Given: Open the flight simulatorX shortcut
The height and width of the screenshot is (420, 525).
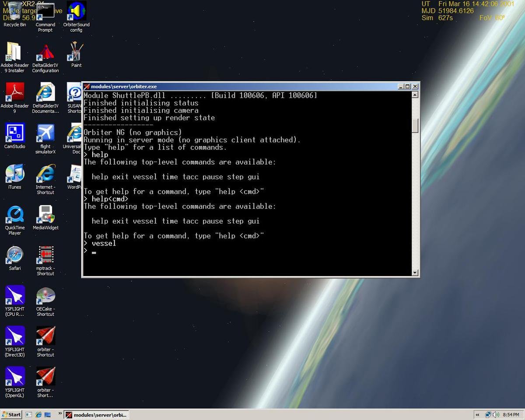Looking at the screenshot, I should pos(45,138).
